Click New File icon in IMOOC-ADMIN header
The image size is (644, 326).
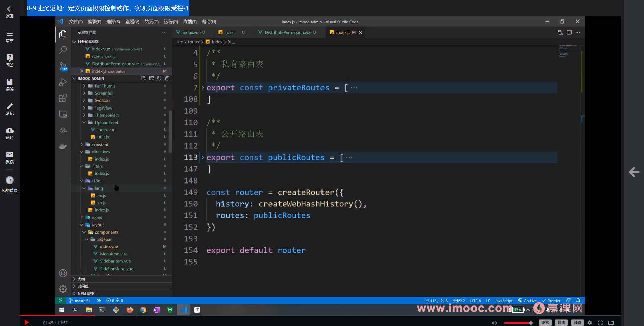144,78
